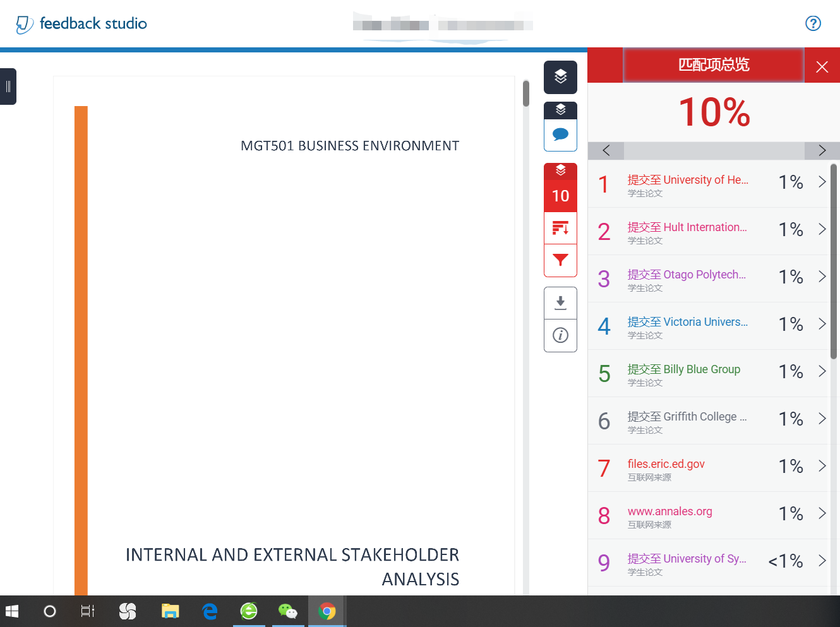Expand source 1 University of He... details
This screenshot has width=840, height=627.
click(822, 182)
